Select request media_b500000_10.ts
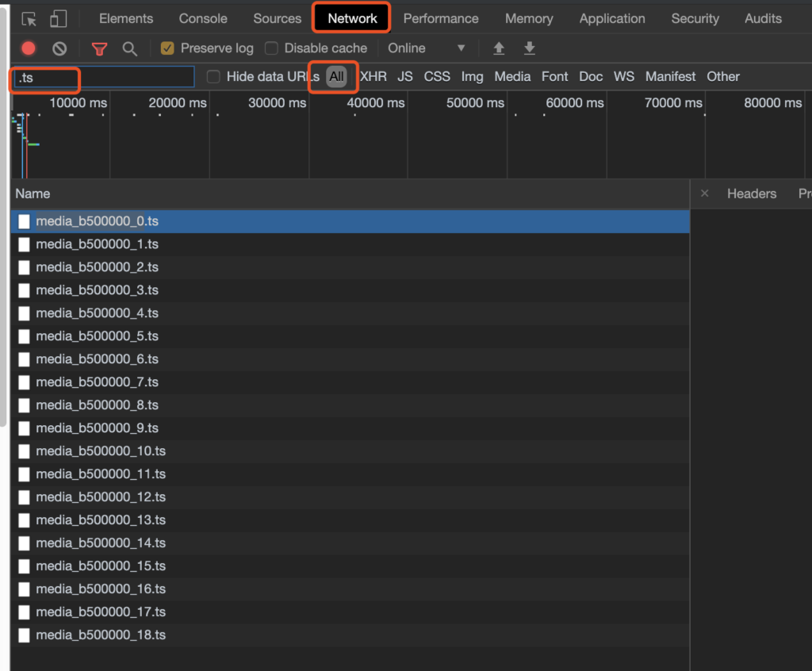Image resolution: width=812 pixels, height=671 pixels. coord(350,451)
